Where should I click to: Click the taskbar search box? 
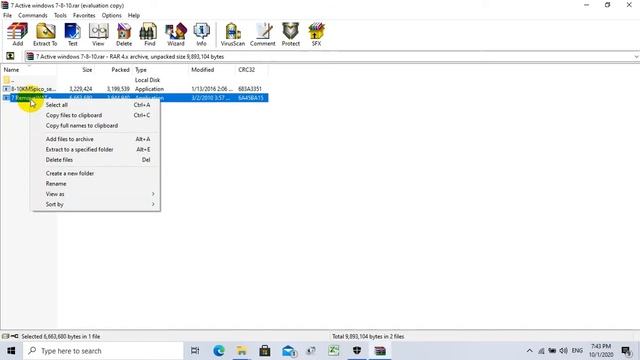[x=103, y=351]
